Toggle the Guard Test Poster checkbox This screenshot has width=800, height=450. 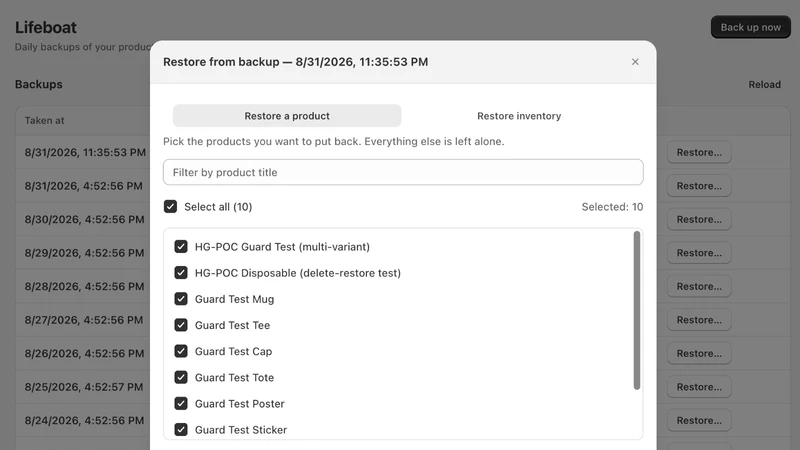pos(181,404)
